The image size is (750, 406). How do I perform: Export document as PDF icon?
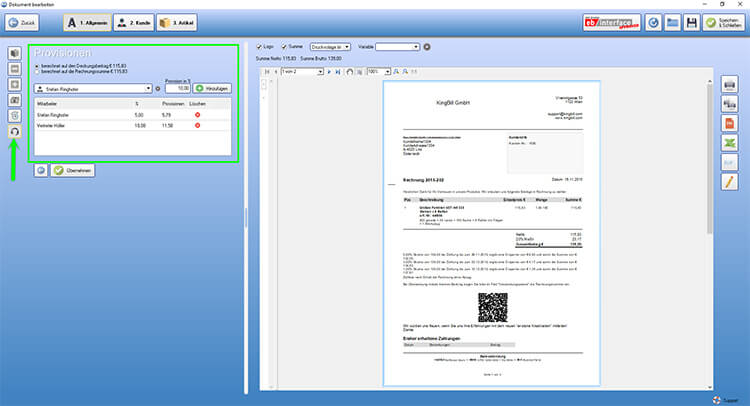click(729, 123)
